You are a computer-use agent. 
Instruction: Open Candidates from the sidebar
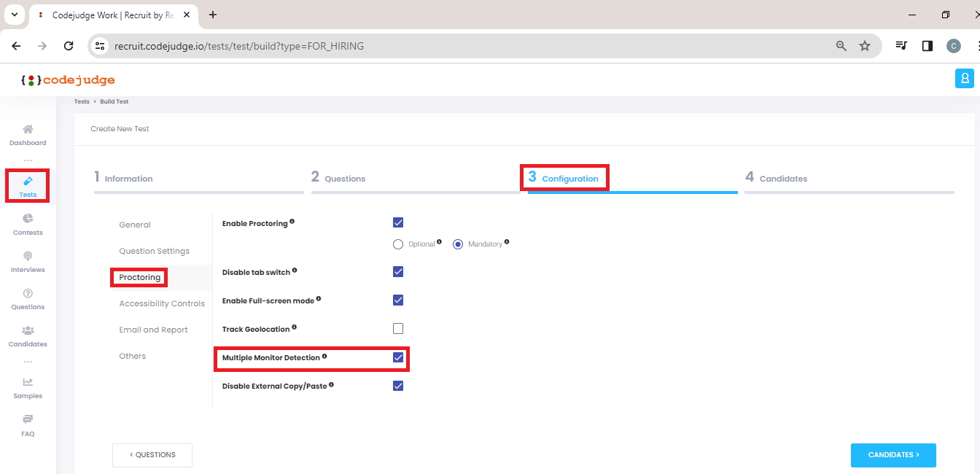(x=27, y=336)
